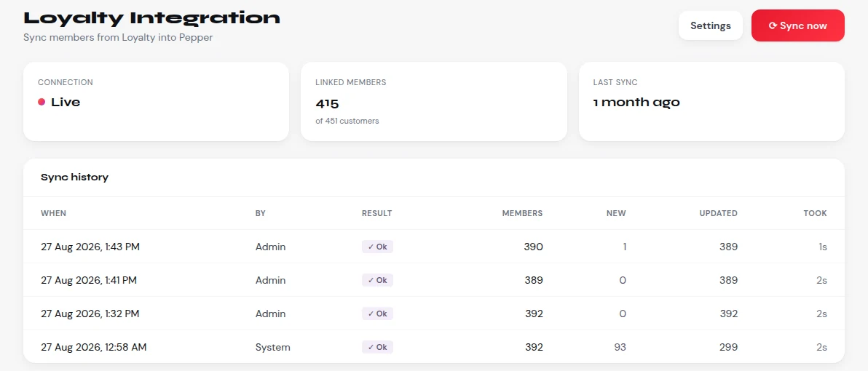Screen dimensions: 868x371
Task: Click the Loyalty Integration page heading
Action: (x=151, y=17)
